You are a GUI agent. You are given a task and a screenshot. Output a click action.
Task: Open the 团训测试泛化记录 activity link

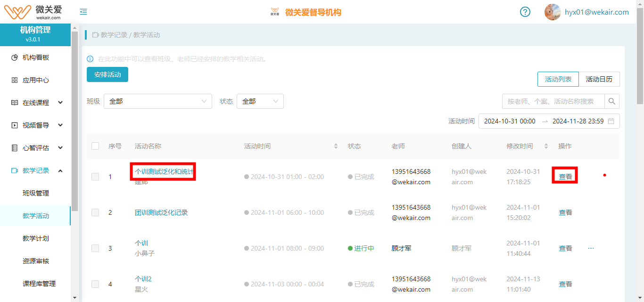(x=161, y=212)
